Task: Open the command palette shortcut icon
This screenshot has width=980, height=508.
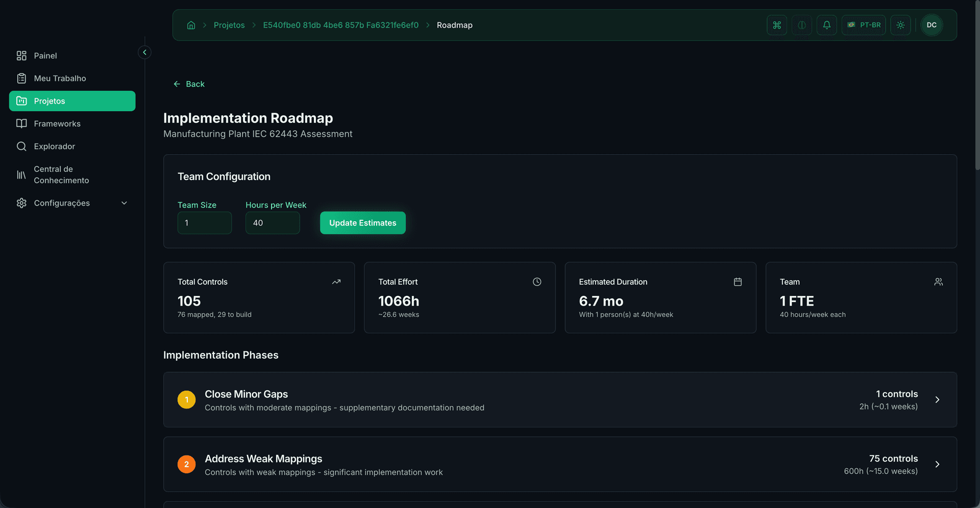Action: [776, 25]
